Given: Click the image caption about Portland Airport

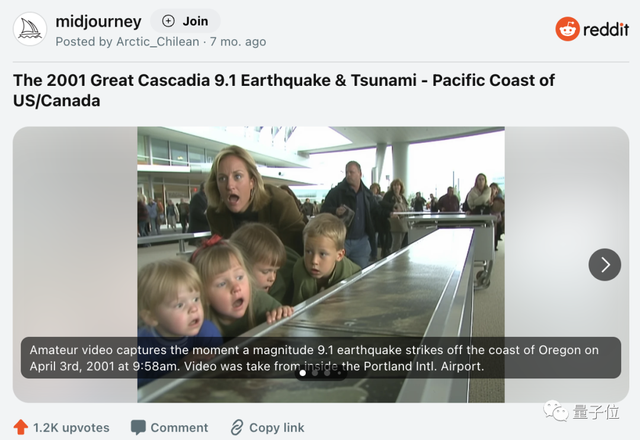Looking at the screenshot, I should [x=320, y=358].
